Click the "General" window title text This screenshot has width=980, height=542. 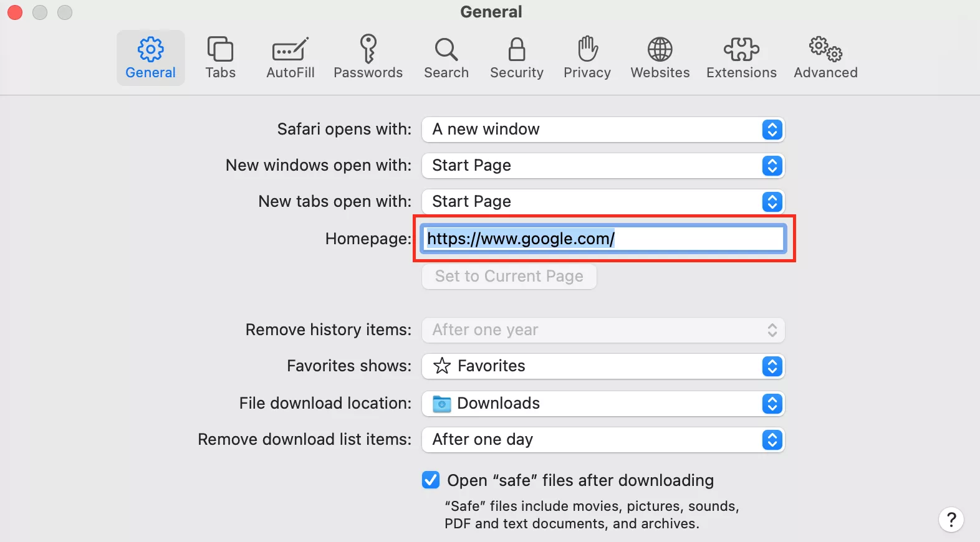click(x=491, y=12)
